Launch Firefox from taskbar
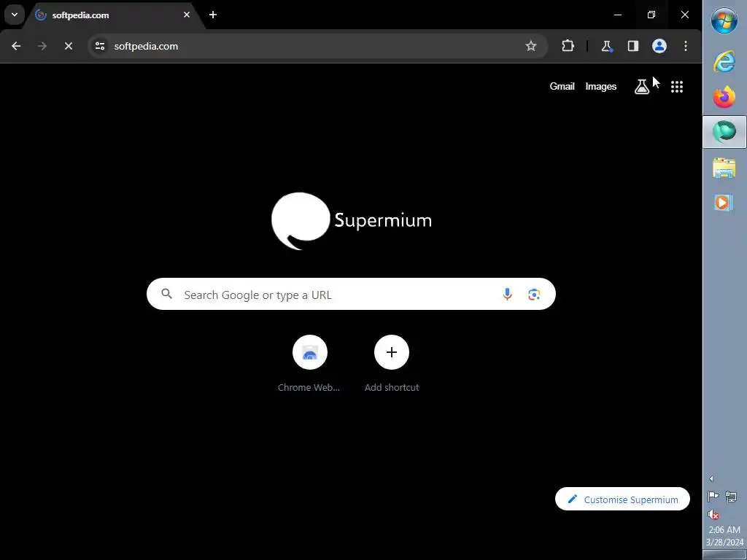 pyautogui.click(x=724, y=97)
